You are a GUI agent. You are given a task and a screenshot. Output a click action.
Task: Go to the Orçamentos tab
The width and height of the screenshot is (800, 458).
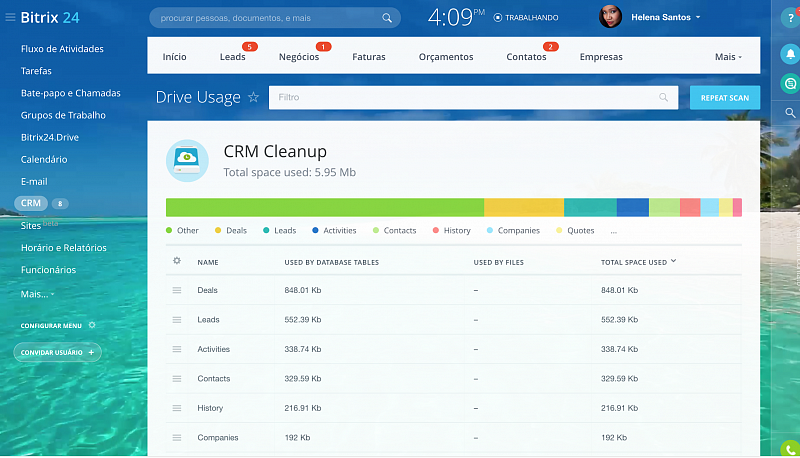point(446,57)
